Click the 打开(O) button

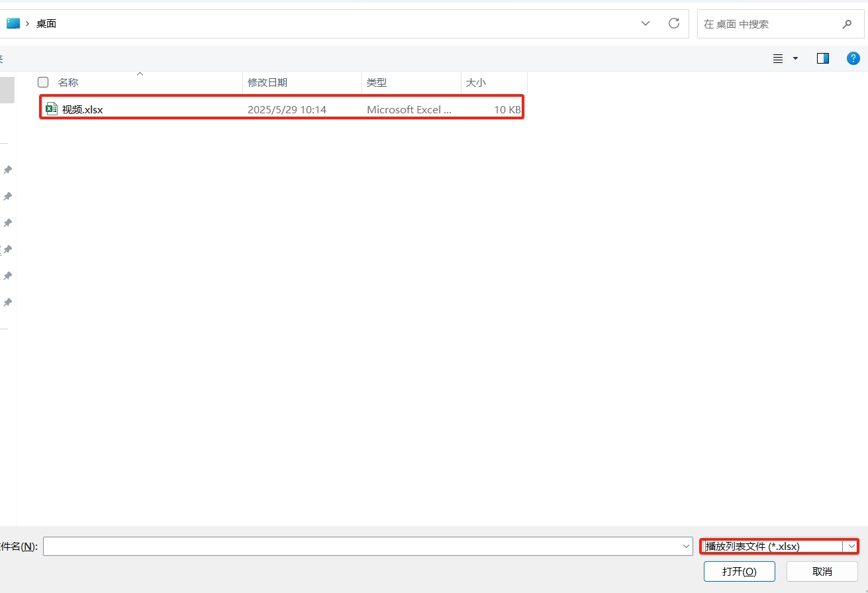[739, 571]
